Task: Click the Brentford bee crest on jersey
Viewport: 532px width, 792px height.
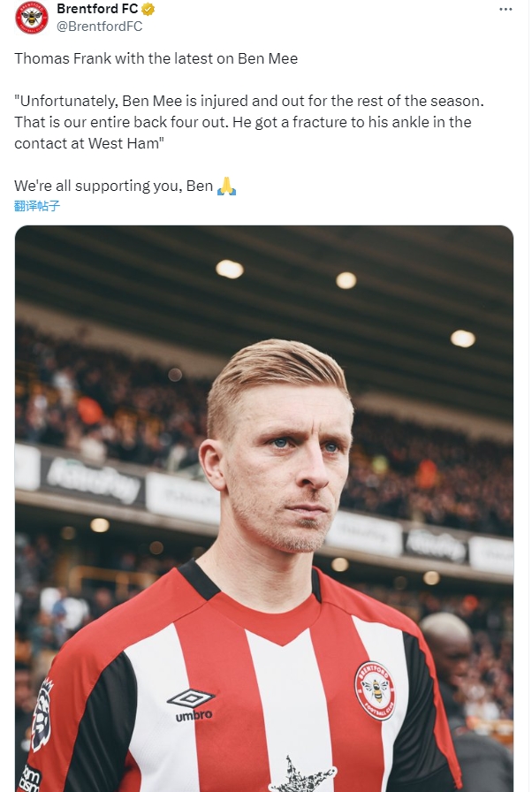Action: click(375, 689)
